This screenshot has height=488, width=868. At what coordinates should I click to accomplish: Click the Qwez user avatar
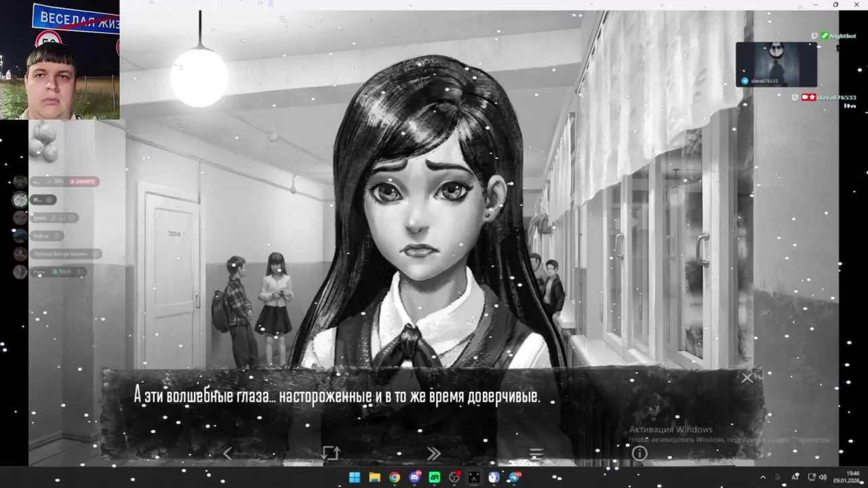coord(20,218)
